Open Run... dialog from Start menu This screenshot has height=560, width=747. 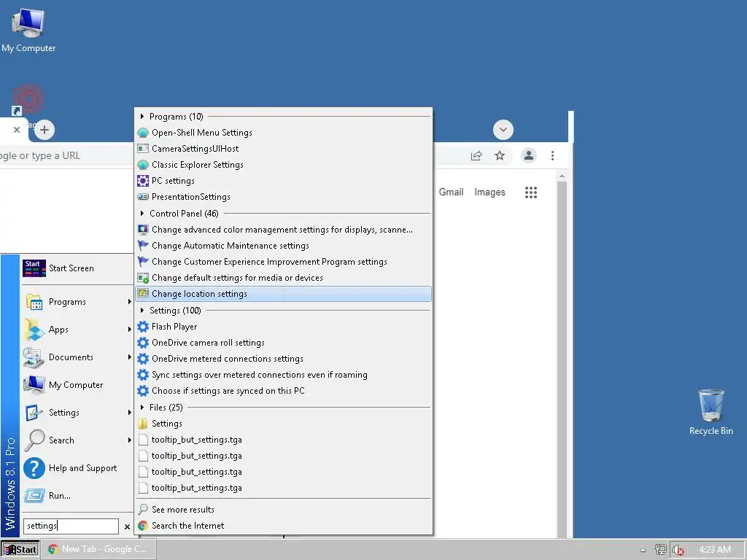click(77, 496)
